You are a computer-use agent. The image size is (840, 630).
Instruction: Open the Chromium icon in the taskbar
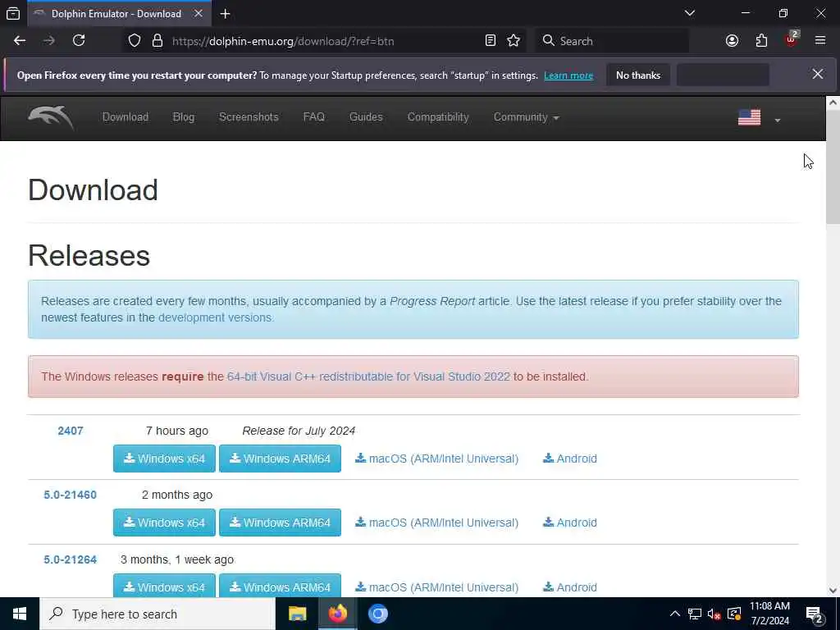point(377,614)
